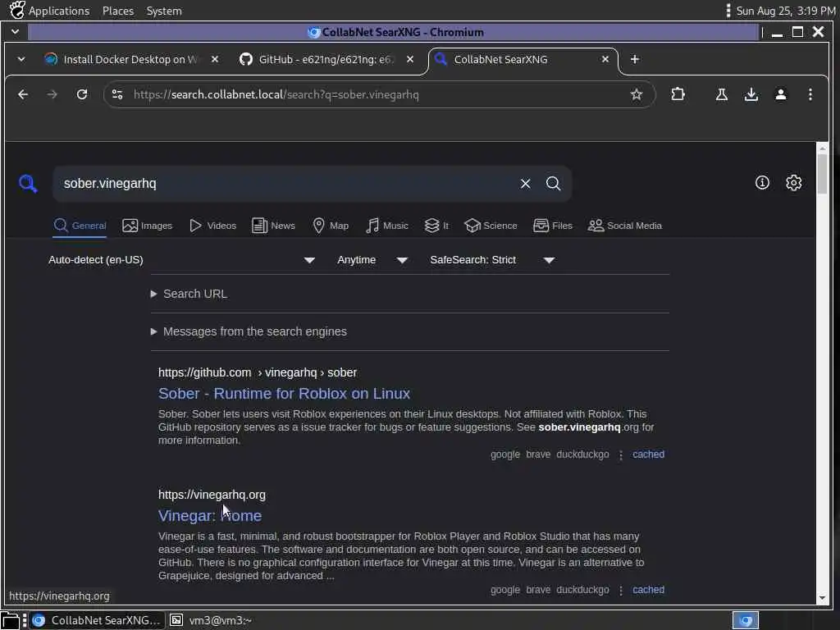Open Auto-detect (en-US) language dropdown

tap(181, 260)
